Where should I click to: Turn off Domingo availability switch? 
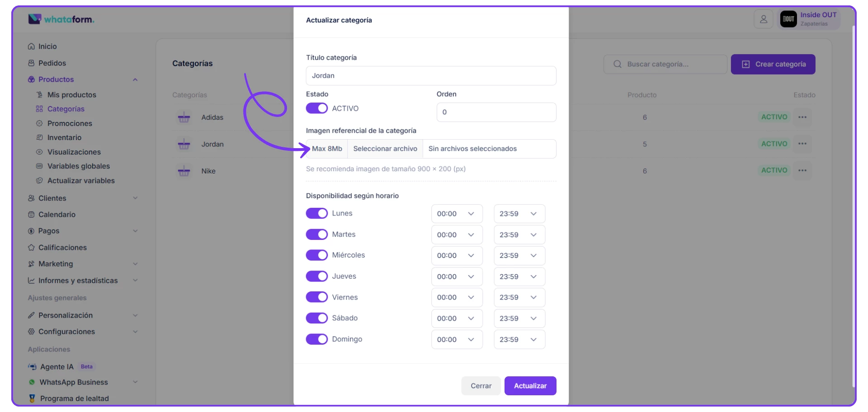316,339
